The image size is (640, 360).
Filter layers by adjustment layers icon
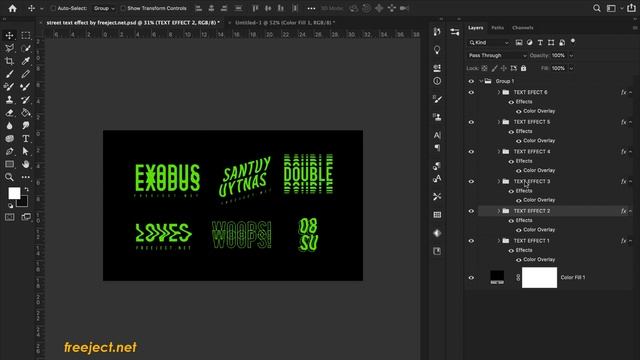529,42
